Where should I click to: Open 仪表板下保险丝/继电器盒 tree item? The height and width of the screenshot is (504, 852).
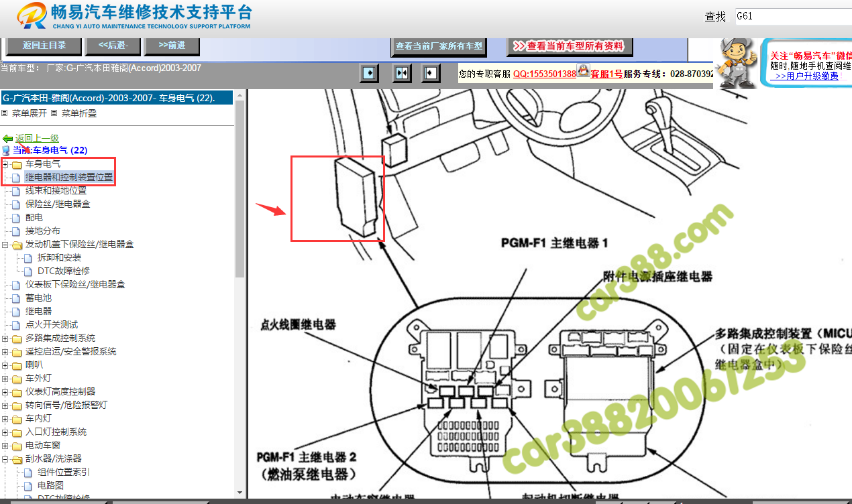75,285
